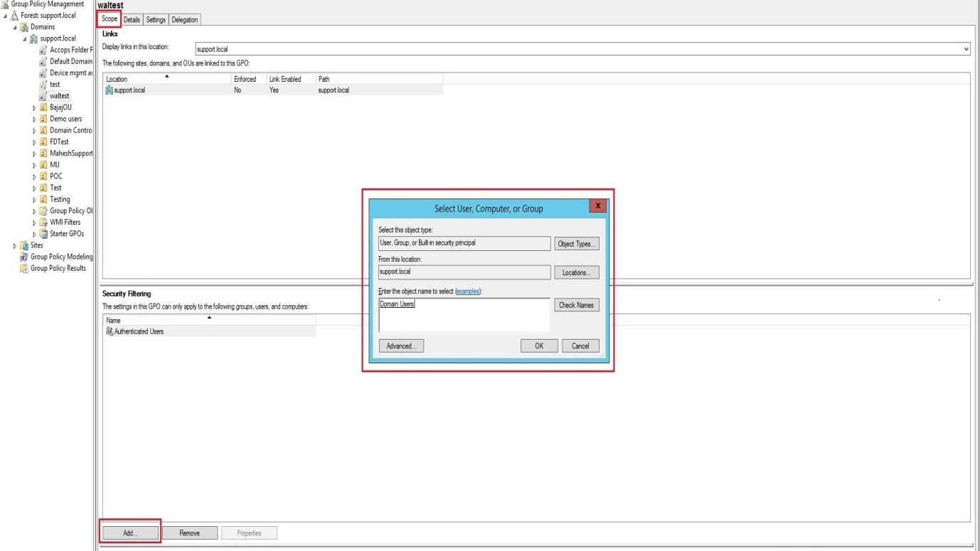
Task: Click the Group Policy Results icon
Action: point(24,268)
